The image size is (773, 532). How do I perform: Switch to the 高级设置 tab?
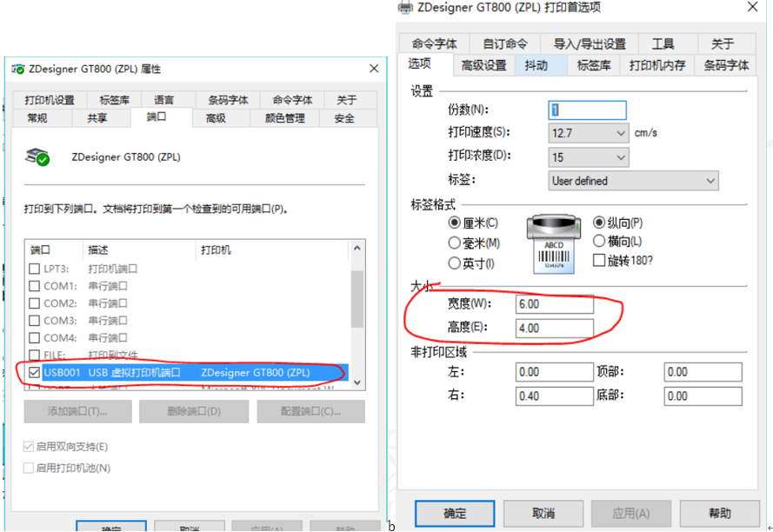(x=484, y=65)
